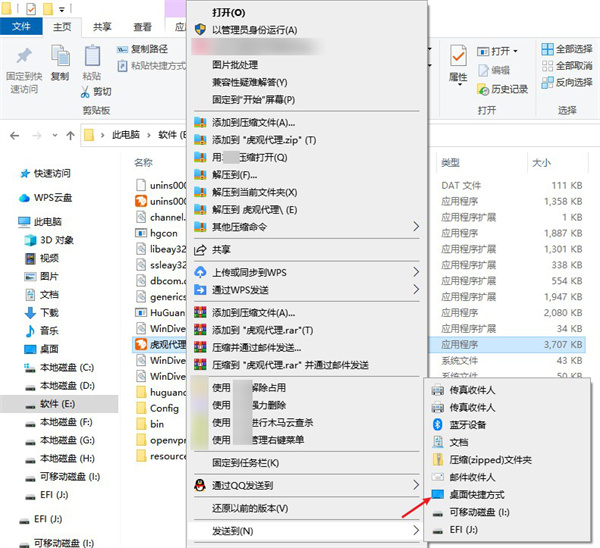
Task: Switch to the 共享 ribbon tab
Action: click(x=101, y=27)
